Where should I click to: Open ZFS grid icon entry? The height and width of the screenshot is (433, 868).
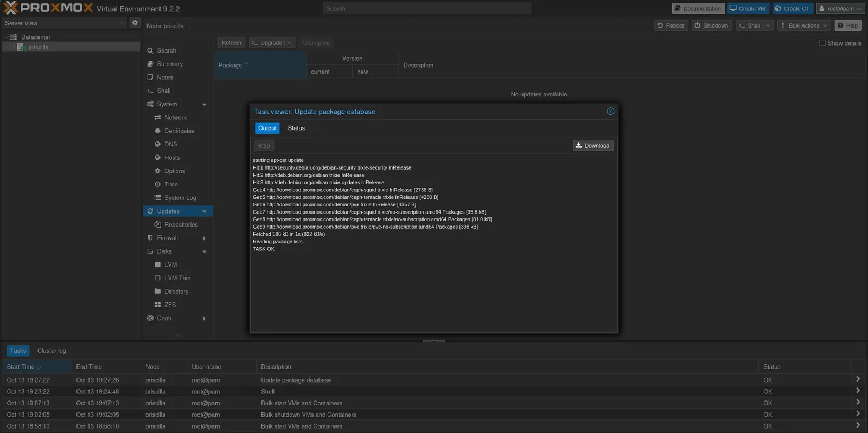tap(158, 305)
